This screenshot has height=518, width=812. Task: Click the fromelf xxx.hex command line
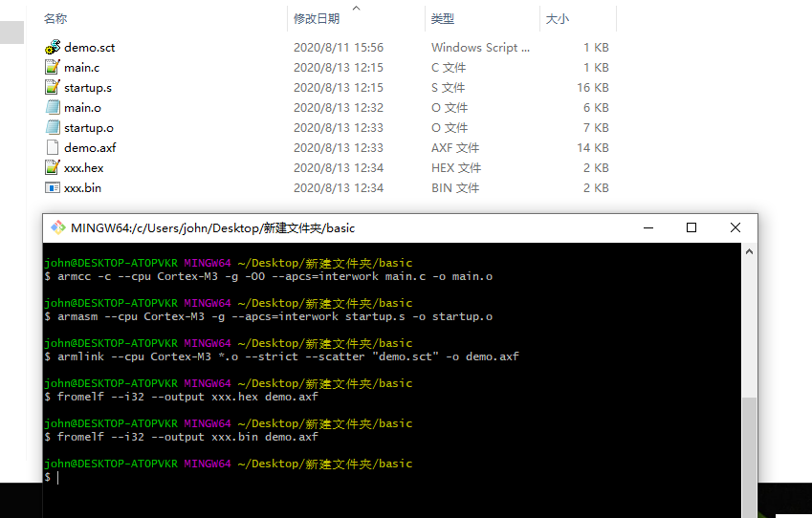pos(182,397)
